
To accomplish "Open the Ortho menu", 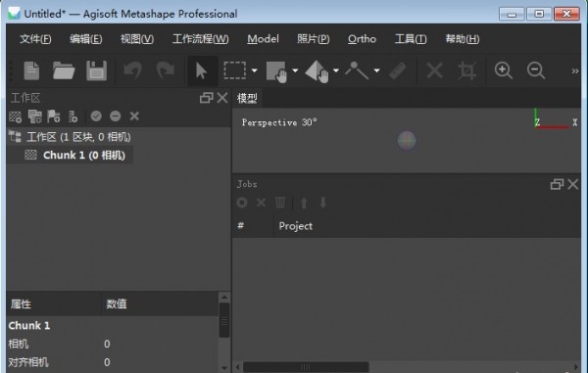I will tap(362, 39).
